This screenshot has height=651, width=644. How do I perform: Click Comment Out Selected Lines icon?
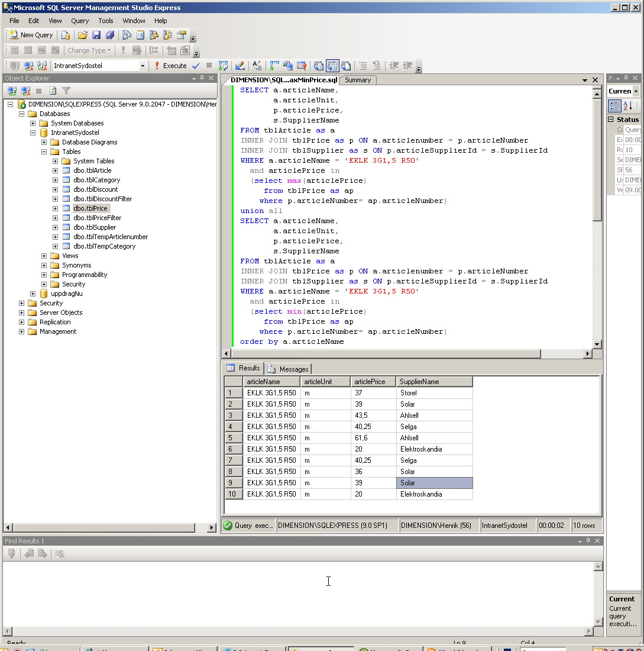(x=363, y=66)
